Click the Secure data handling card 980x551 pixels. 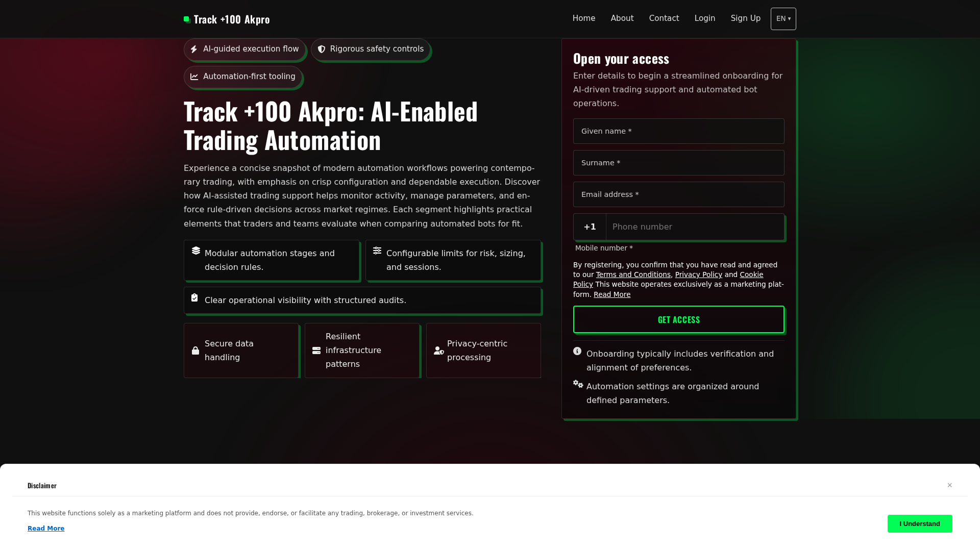pos(241,350)
